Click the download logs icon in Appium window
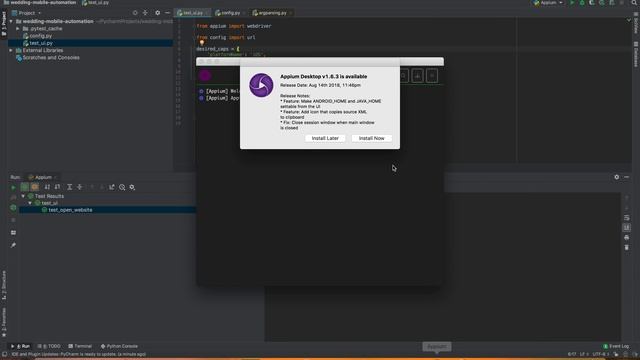Screen dimensions: 640x360 [x=418, y=76]
